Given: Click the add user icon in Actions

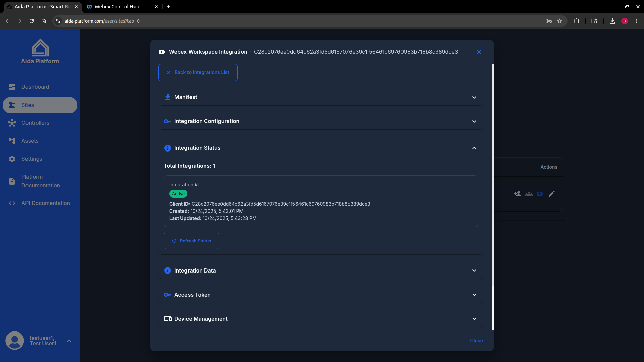Looking at the screenshot, I should tap(517, 194).
